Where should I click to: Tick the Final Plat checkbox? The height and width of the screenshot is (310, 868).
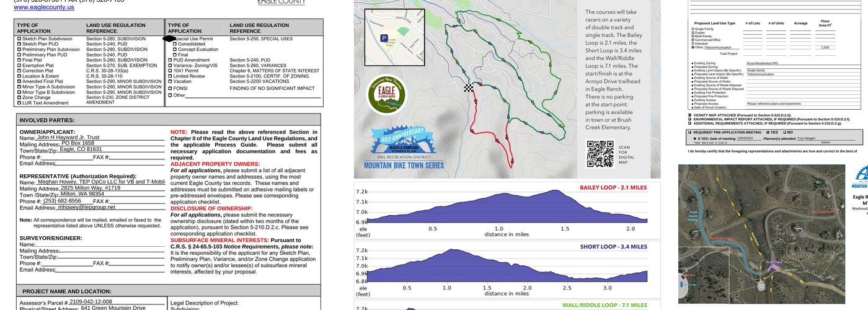[19, 60]
